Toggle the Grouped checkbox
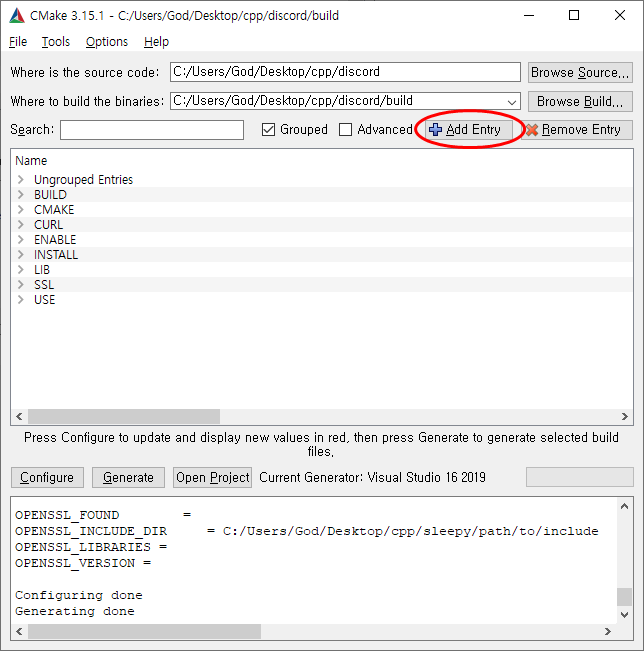 pos(269,130)
